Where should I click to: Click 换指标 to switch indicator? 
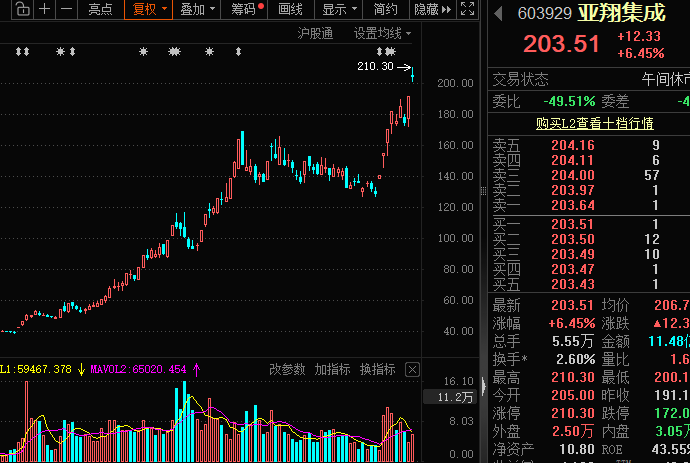click(377, 369)
